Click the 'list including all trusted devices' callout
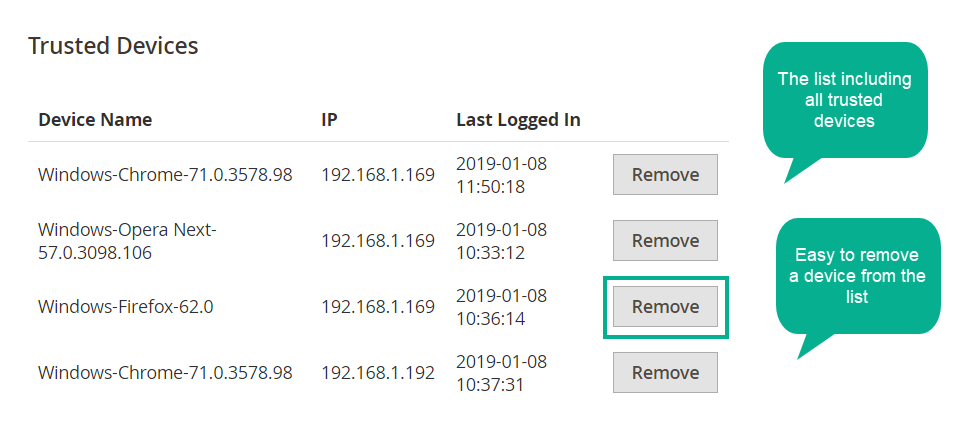Viewport: 962px width, 440px height. pos(845,100)
